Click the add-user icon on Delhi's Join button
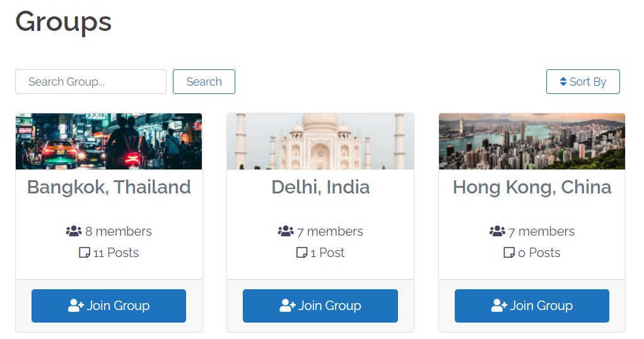This screenshot has width=644, height=339. 288,306
